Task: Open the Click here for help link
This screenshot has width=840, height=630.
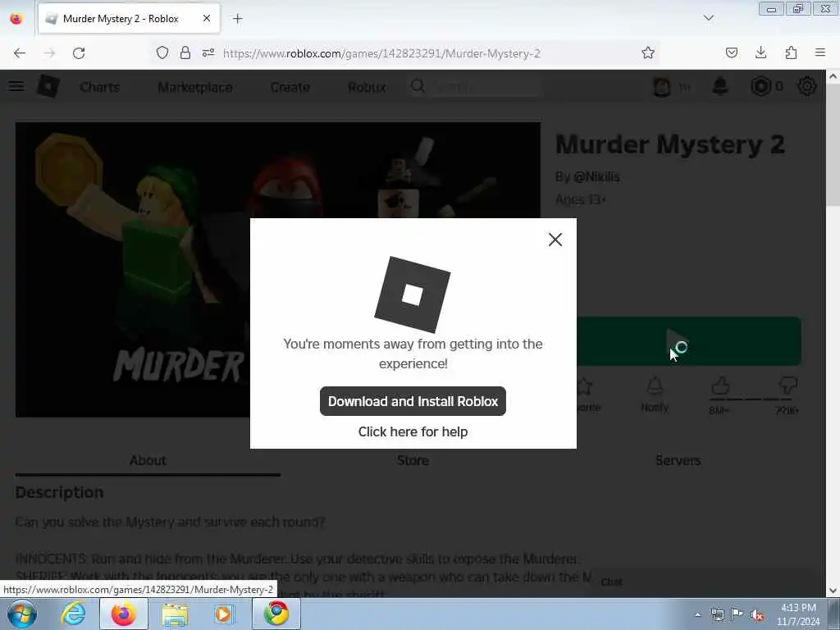Action: tap(413, 431)
